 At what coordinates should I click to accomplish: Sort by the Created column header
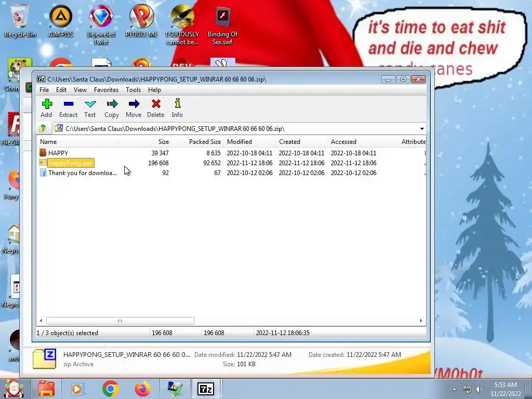(x=301, y=142)
